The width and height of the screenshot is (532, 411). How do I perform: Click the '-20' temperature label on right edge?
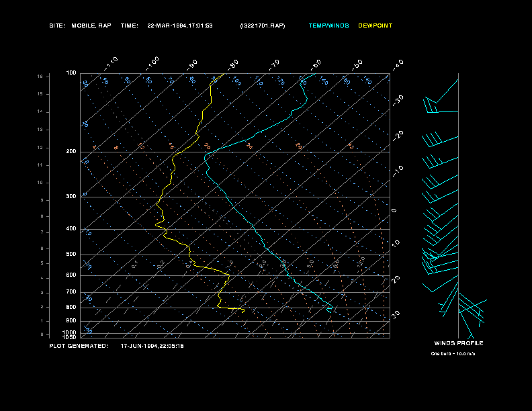click(x=398, y=136)
